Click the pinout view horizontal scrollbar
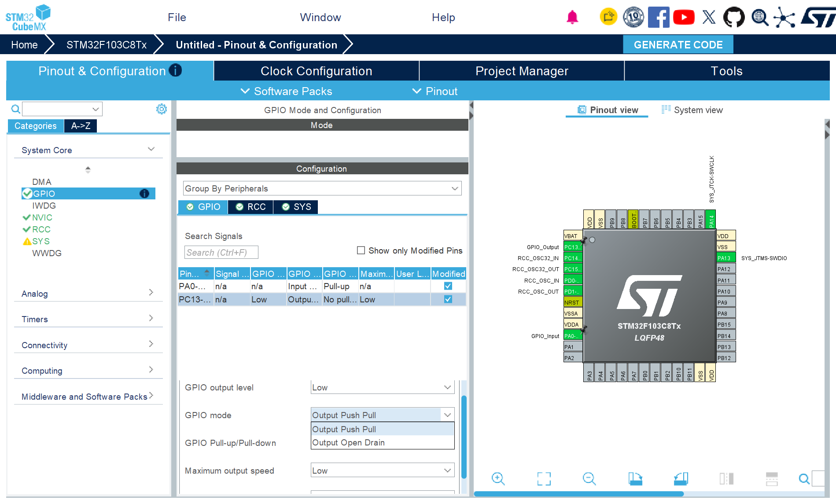Image resolution: width=836 pixels, height=504 pixels. click(578, 494)
